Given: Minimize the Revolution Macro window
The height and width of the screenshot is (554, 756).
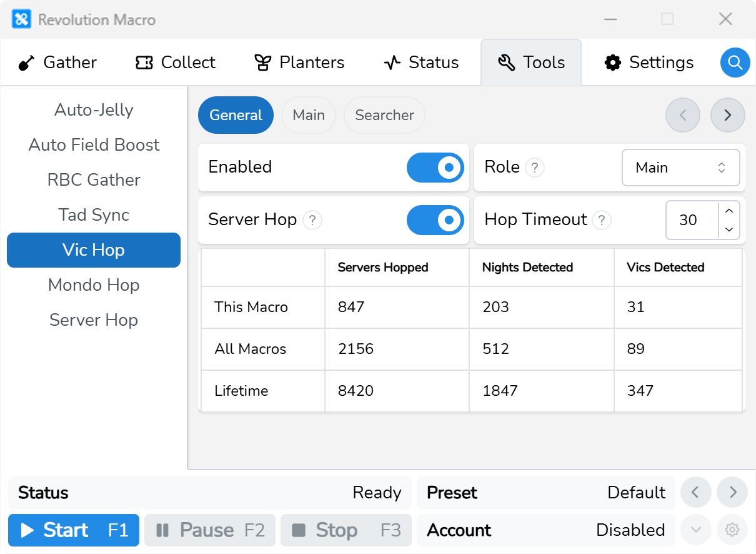Looking at the screenshot, I should pyautogui.click(x=610, y=19).
